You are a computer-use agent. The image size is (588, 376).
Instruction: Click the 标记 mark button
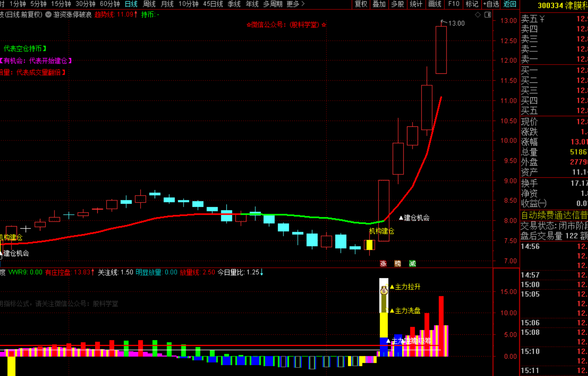coord(472,4)
